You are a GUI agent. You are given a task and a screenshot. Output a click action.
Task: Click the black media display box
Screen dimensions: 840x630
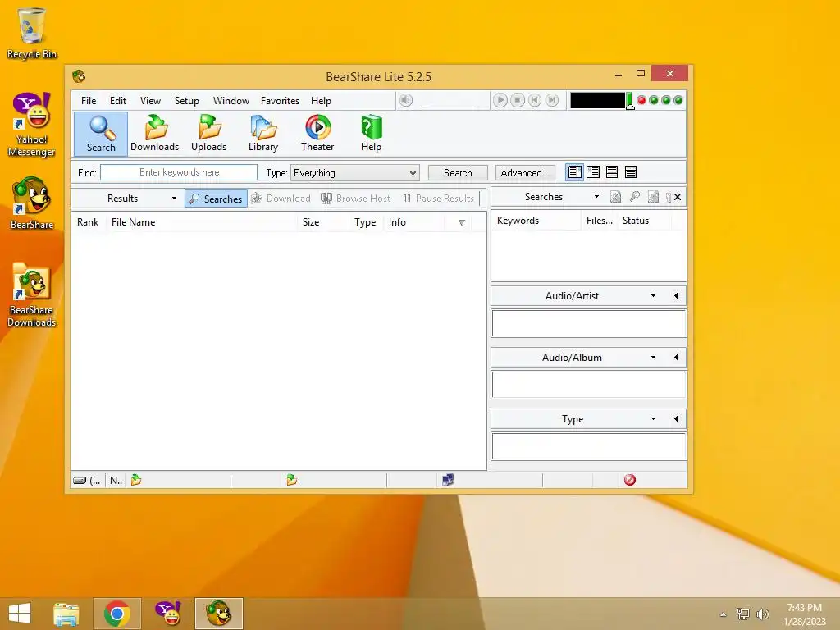[x=597, y=100]
